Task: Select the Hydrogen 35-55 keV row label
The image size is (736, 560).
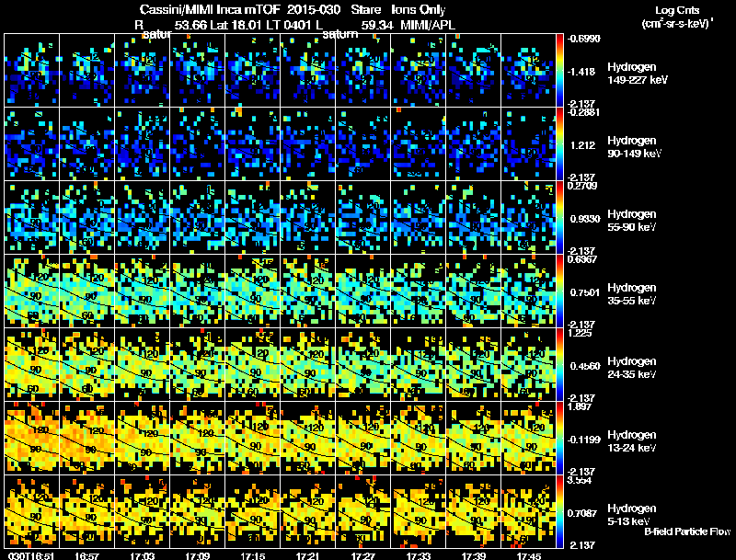Action: (632, 294)
